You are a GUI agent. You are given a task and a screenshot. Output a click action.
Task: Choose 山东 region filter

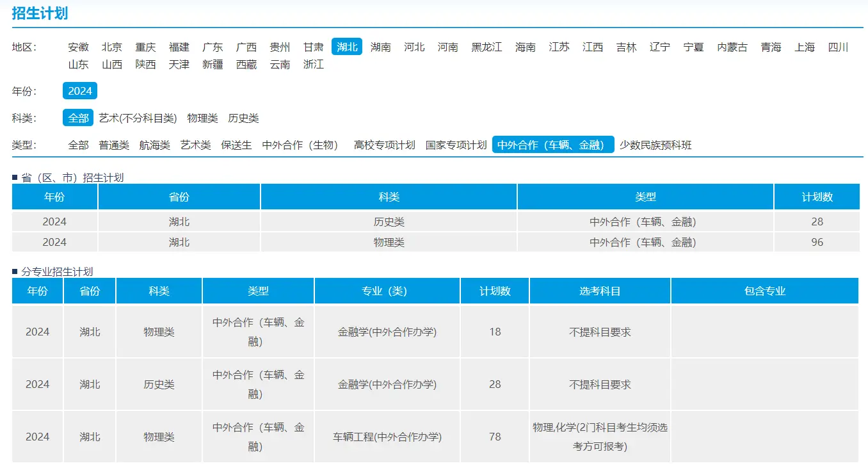78,64
